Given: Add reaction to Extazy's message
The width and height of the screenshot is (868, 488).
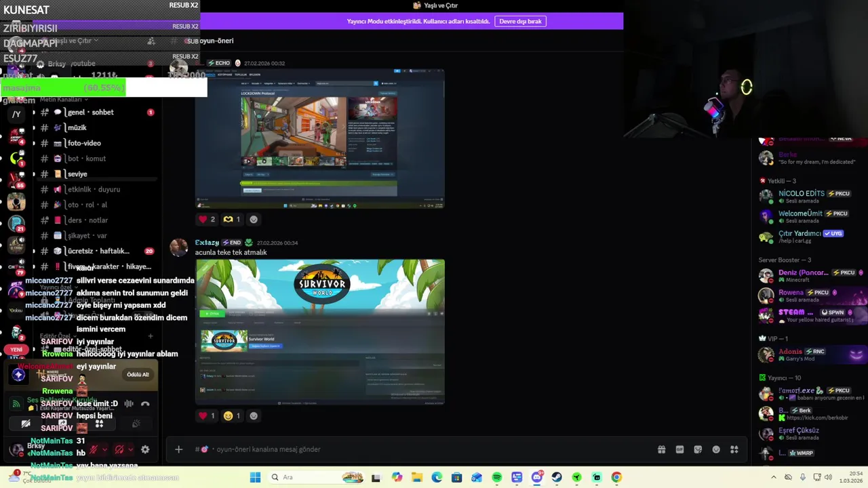Looking at the screenshot, I should (x=254, y=415).
